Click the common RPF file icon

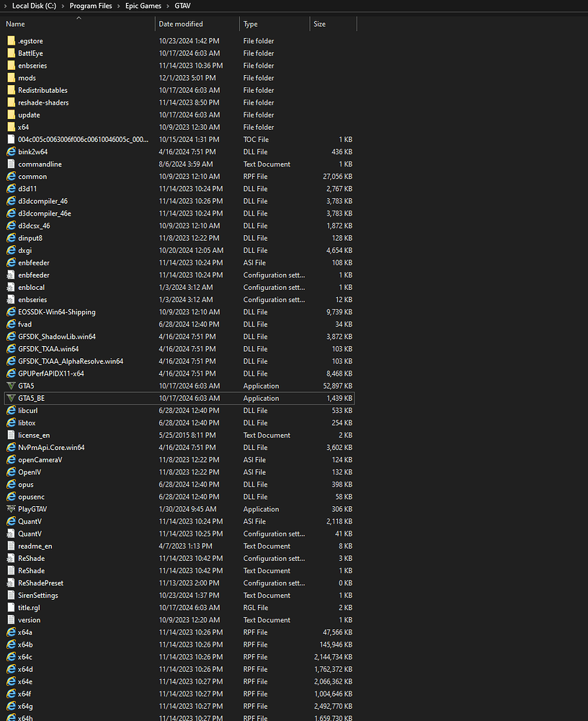[11, 176]
